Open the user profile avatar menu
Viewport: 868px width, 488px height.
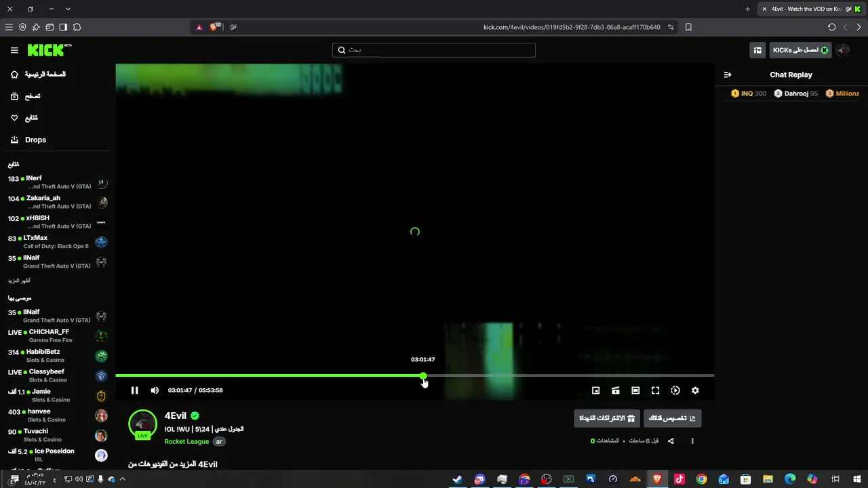843,50
